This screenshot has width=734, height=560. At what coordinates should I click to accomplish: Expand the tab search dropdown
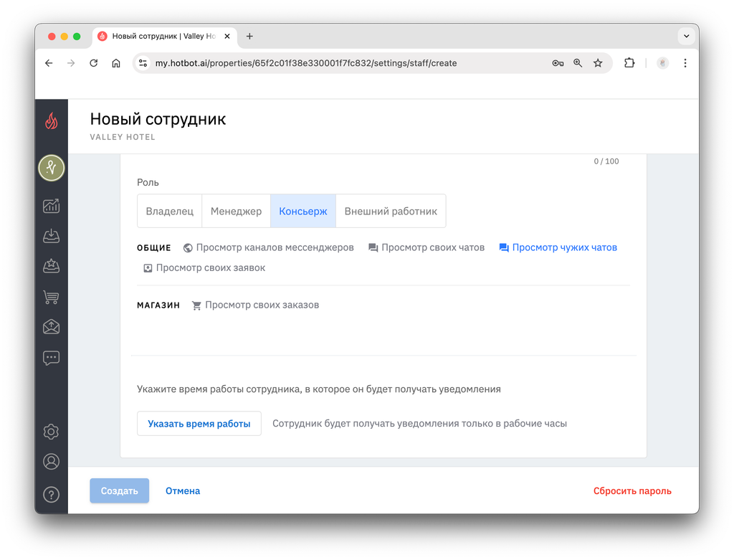coord(686,36)
